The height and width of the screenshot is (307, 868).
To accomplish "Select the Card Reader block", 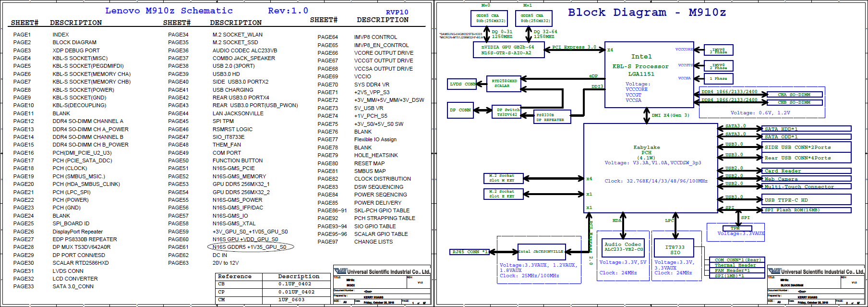I will pos(807,171).
